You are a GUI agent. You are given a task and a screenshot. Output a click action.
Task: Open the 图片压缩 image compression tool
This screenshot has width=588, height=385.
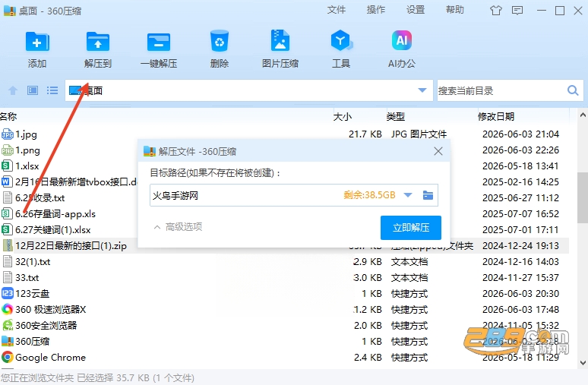[280, 40]
